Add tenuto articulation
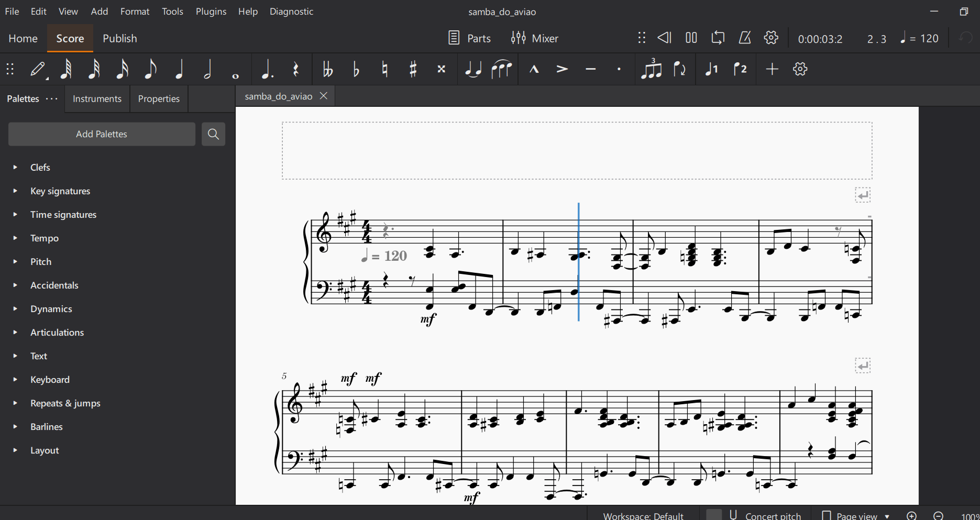This screenshot has width=980, height=520. (591, 69)
